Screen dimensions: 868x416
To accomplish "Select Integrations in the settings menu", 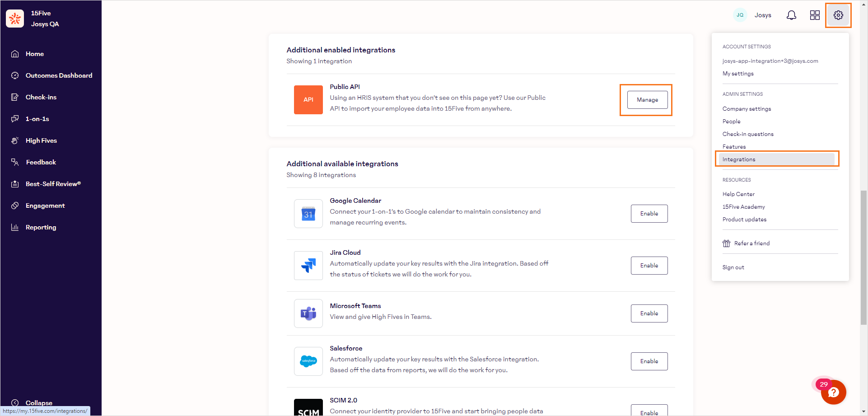I will [x=777, y=159].
